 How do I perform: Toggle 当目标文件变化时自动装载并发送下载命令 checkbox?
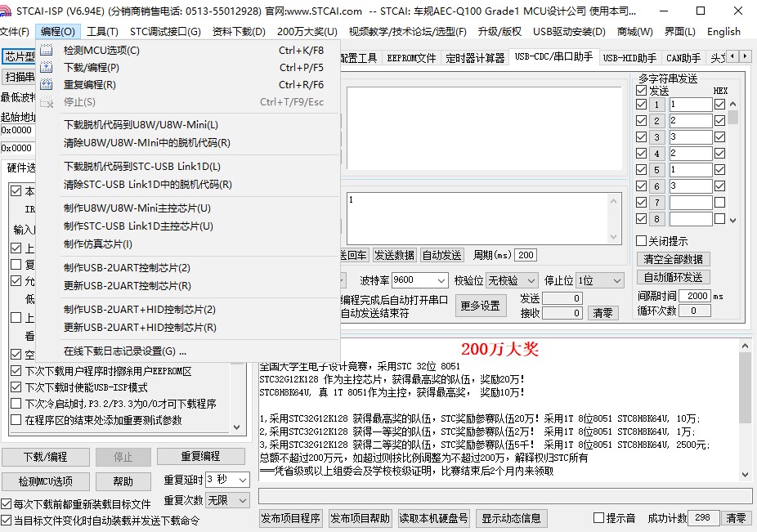(7, 521)
